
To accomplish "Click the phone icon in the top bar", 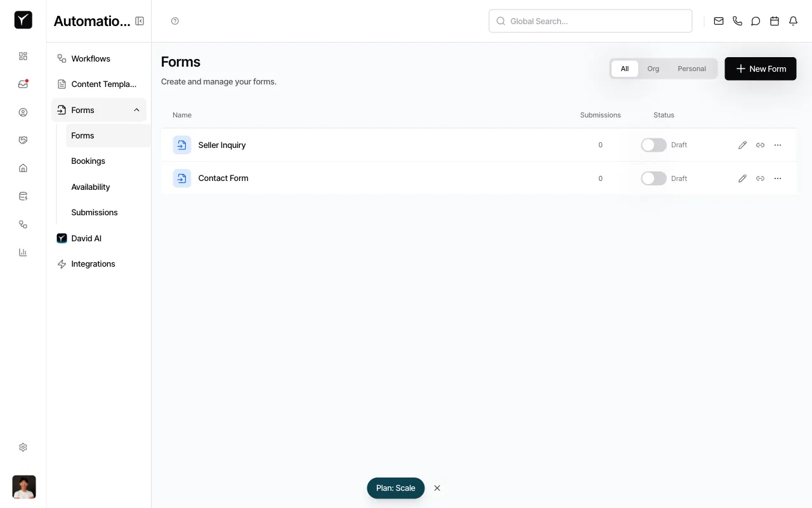I will [737, 20].
